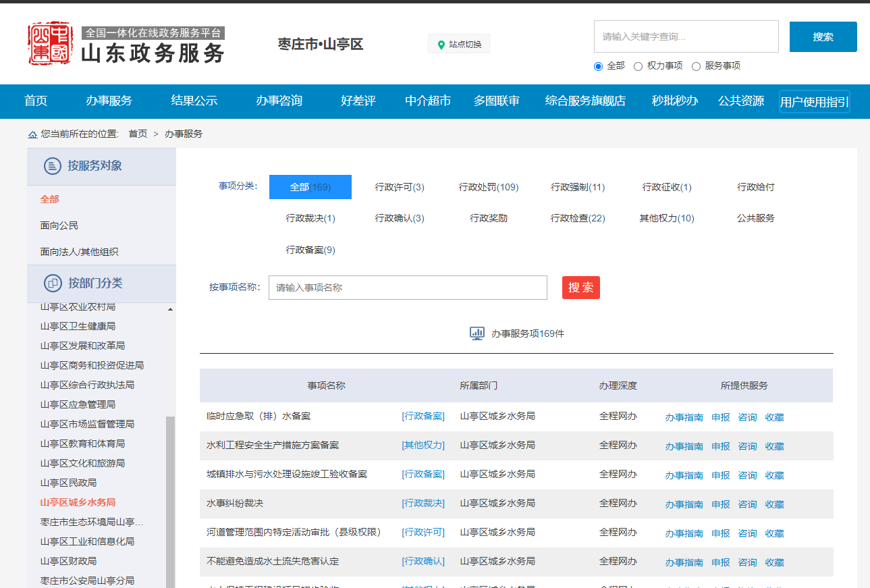Click the red 搜索 button
This screenshot has height=588, width=870.
click(x=580, y=288)
